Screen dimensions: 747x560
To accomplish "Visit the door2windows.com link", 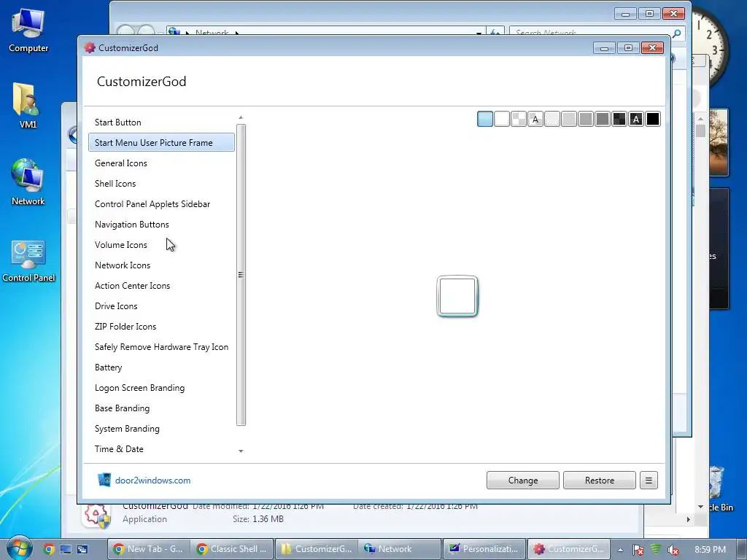I will [x=153, y=481].
